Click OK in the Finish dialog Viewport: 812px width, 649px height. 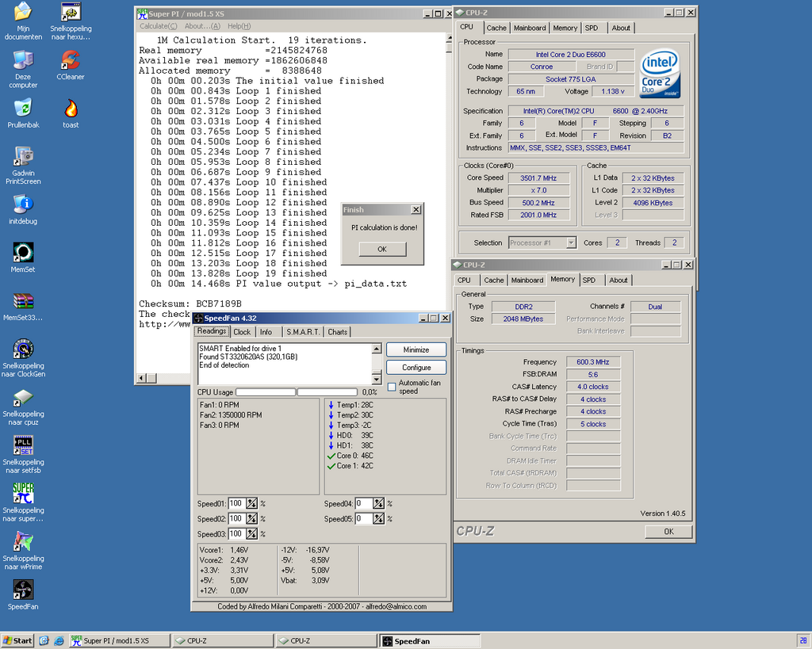coord(382,249)
